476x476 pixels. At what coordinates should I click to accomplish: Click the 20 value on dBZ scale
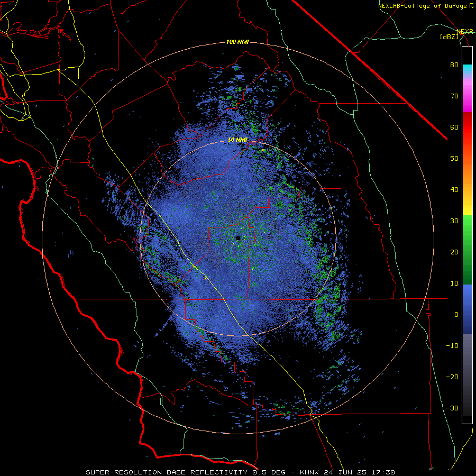tap(454, 252)
